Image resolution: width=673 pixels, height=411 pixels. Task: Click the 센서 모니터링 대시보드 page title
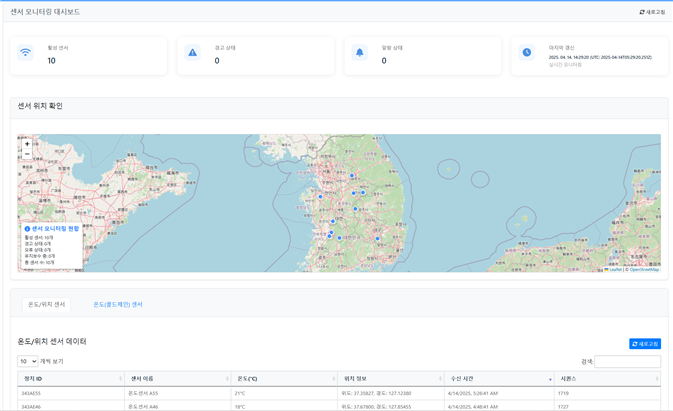(45, 12)
